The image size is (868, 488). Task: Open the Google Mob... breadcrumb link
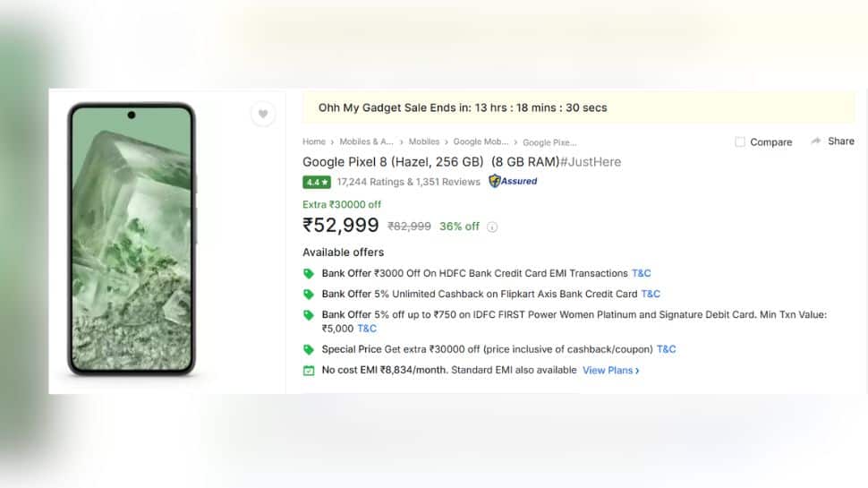[481, 141]
